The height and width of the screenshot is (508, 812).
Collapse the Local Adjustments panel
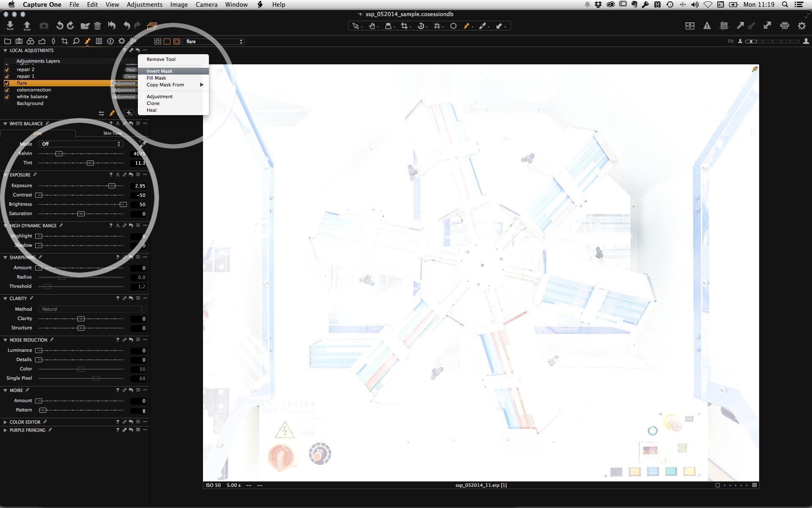coord(5,50)
